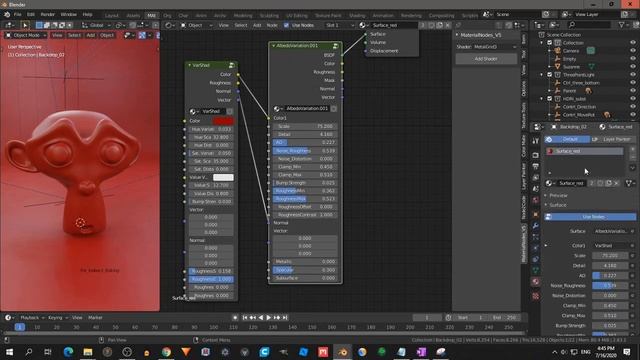Select the cursor select-box tool icon
Screen dimensions: 640x360
pos(24,25)
